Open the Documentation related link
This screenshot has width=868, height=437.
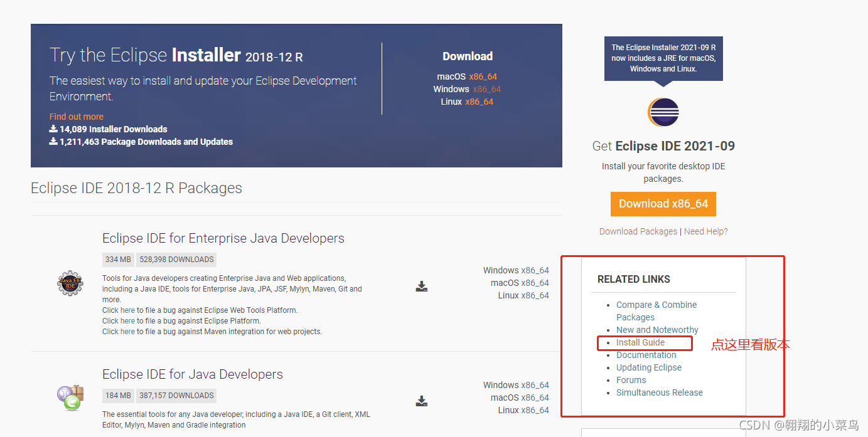point(646,355)
